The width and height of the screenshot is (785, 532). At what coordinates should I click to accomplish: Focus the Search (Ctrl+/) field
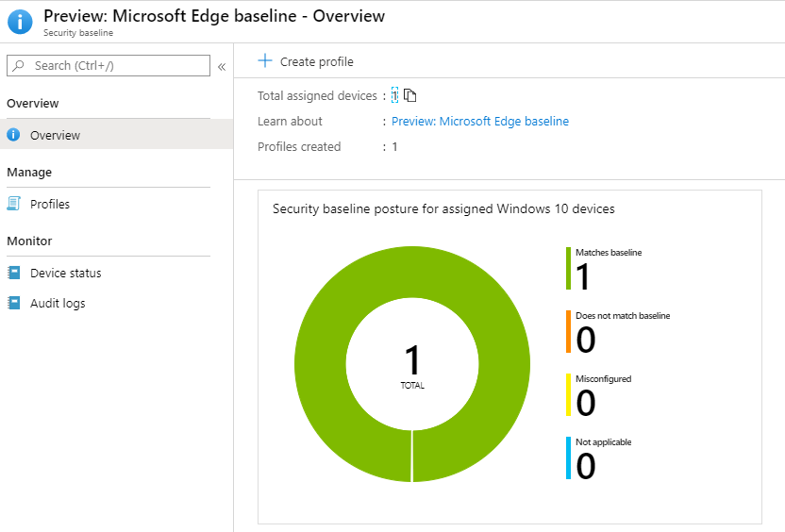[x=109, y=66]
